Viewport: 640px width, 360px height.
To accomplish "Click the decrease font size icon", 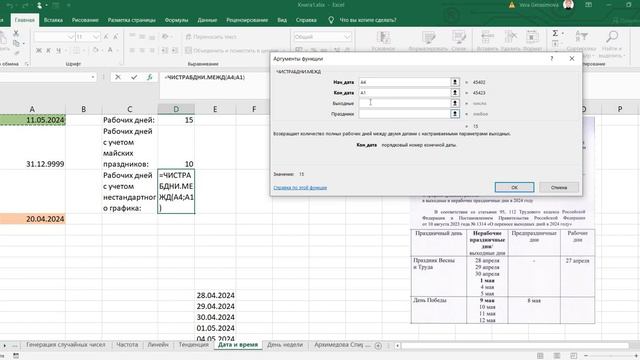I will tap(116, 37).
